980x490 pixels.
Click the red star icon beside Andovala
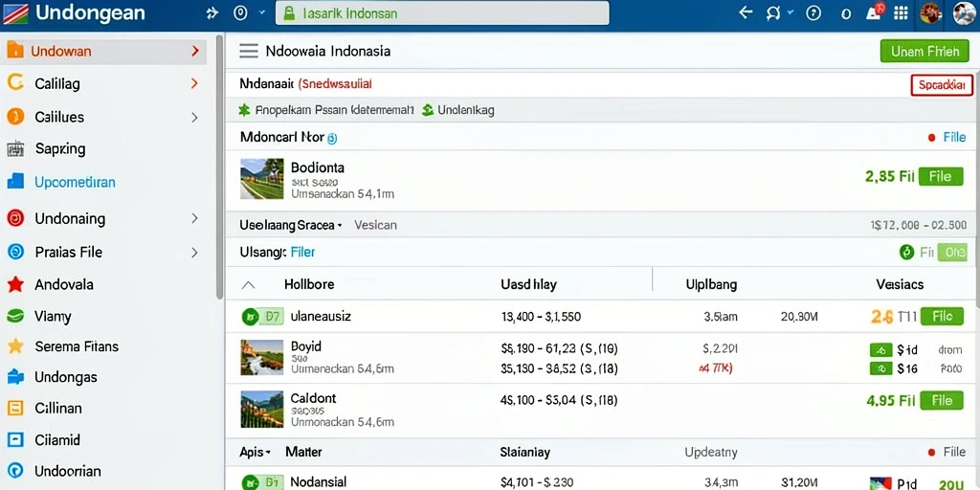15,284
